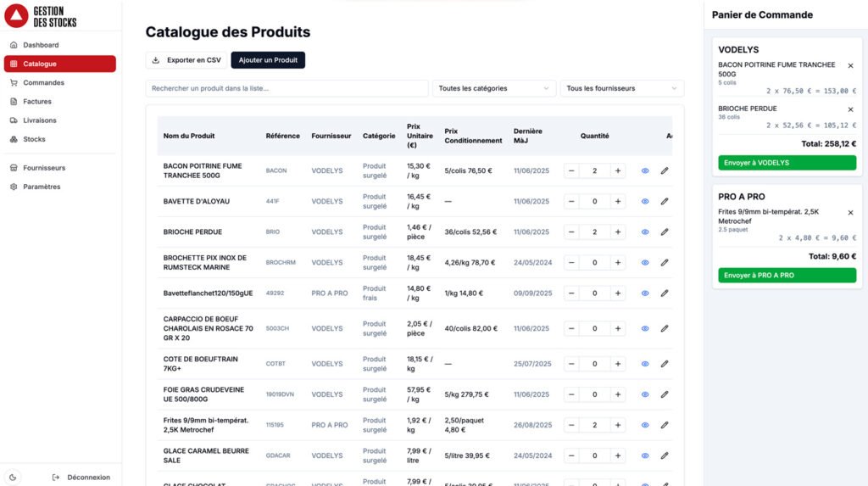
Task: Toggle eye icon for FOIE GRAS CRUDEVEINE
Action: click(x=644, y=394)
